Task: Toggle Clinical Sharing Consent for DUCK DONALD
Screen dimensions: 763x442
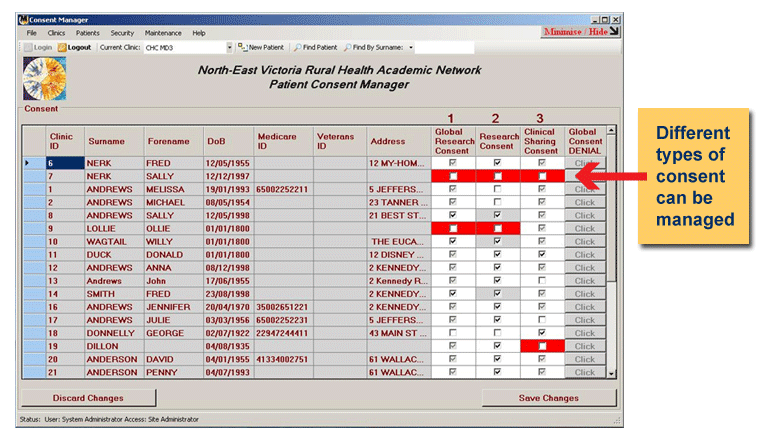Action: coord(542,255)
